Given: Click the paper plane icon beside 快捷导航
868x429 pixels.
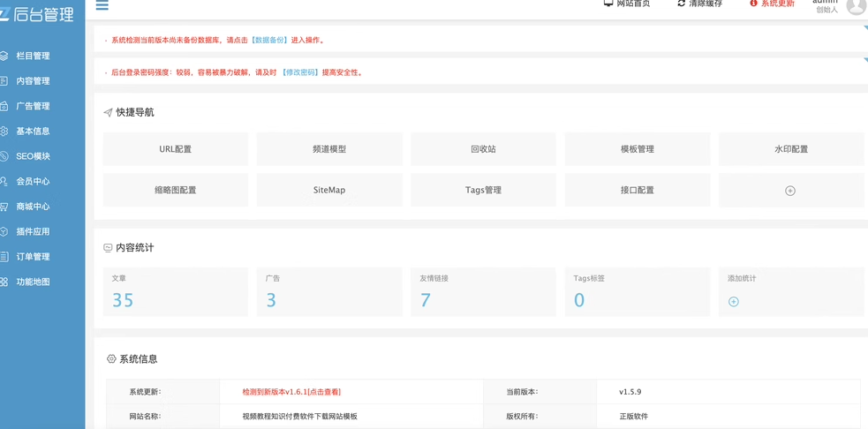Looking at the screenshot, I should (108, 112).
